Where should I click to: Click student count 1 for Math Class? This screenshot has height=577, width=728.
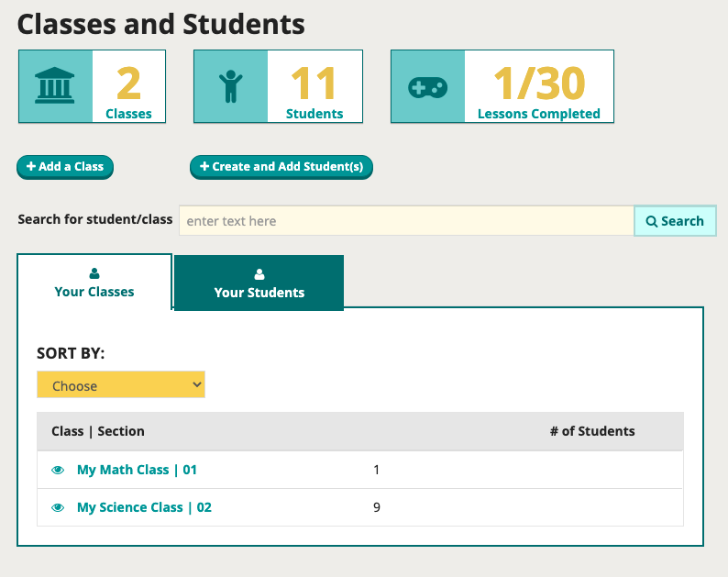377,471
